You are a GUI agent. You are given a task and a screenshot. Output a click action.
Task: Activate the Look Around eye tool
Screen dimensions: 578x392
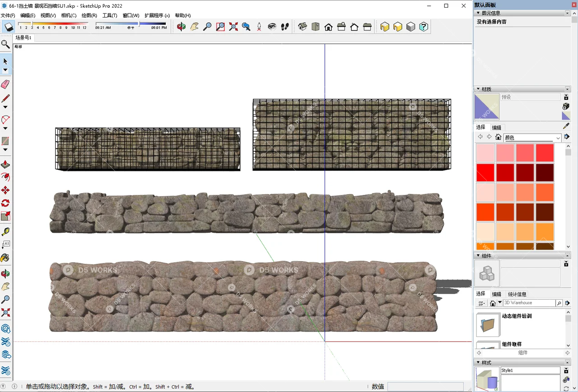pyautogui.click(x=272, y=27)
